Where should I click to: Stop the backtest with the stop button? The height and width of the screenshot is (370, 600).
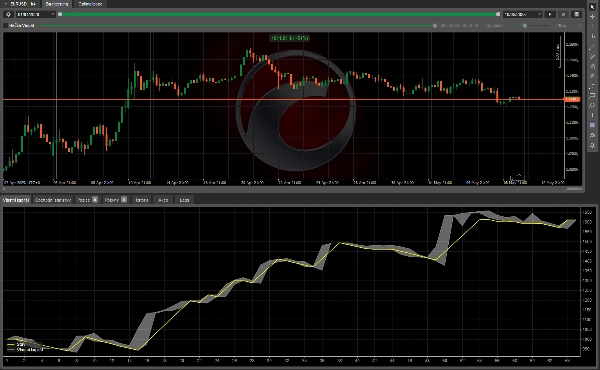[x=563, y=14]
